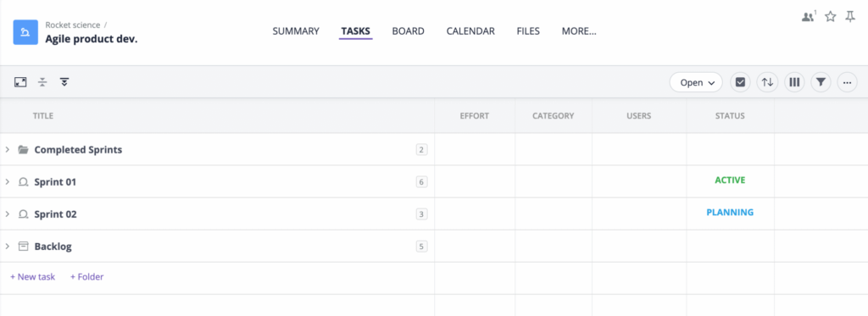Switch to the Board tab
This screenshot has width=868, height=316.
408,31
